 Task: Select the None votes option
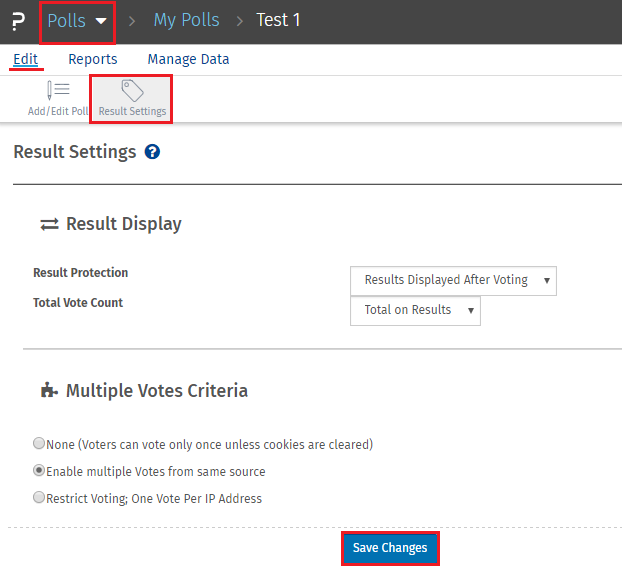(x=39, y=444)
